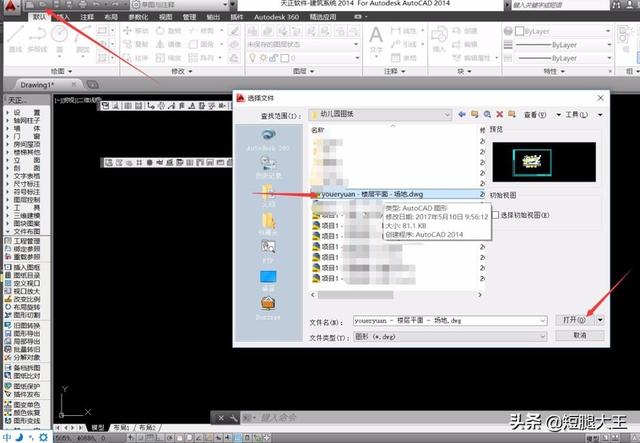The height and width of the screenshot is (443, 640).
Task: Switch to the 视图 ribbon tab
Action: (x=166, y=17)
